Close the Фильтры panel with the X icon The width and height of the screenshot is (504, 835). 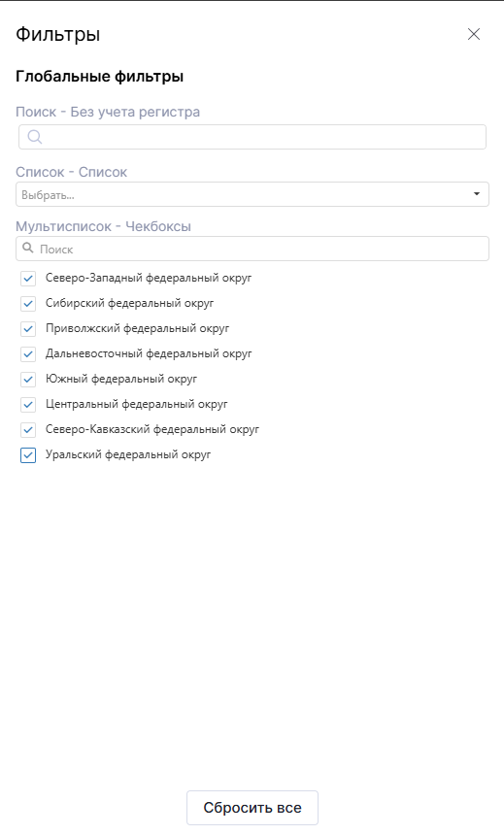coord(474,34)
